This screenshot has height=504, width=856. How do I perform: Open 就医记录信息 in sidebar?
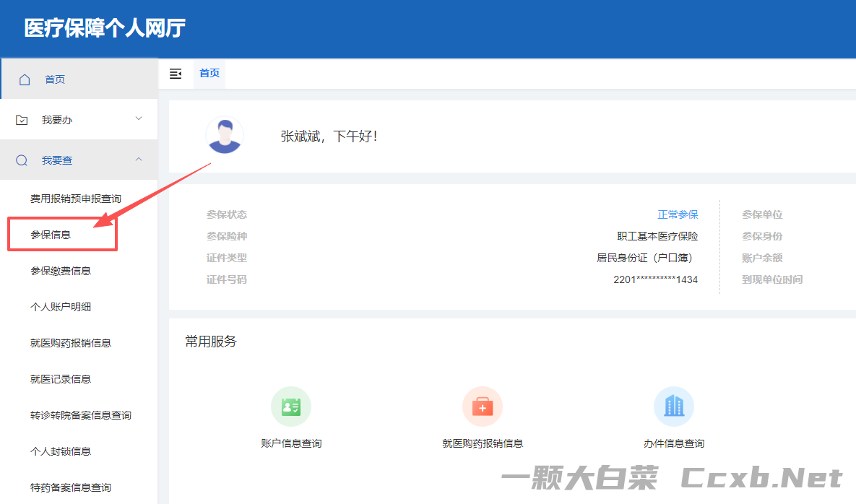(x=61, y=379)
